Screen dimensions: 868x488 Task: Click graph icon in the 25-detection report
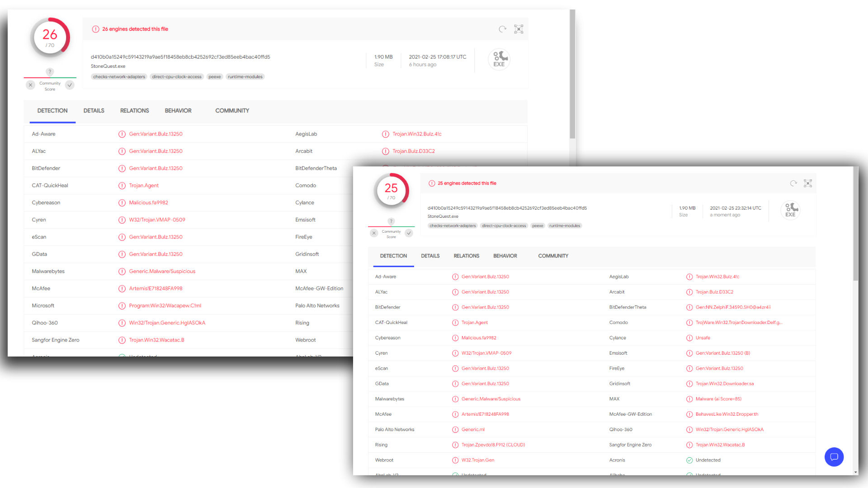pyautogui.click(x=808, y=183)
